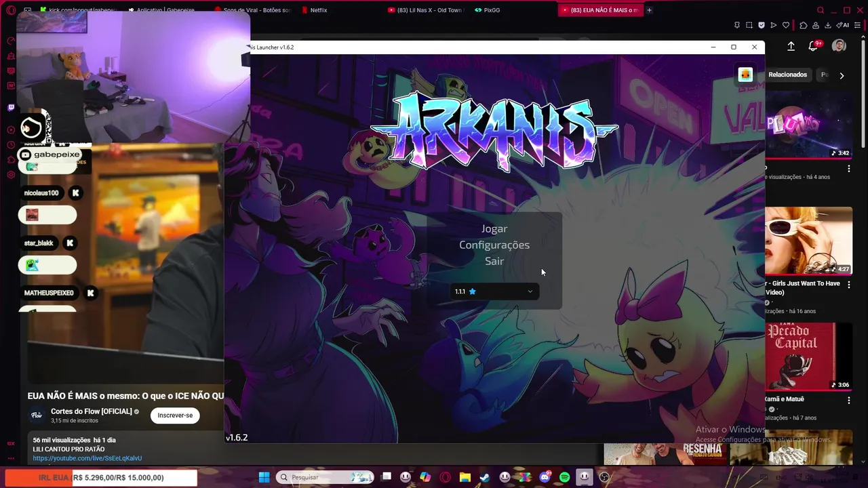Click the MATHEUSPEIXE0 chat username
Screen dimensions: 868x488
coord(49,293)
